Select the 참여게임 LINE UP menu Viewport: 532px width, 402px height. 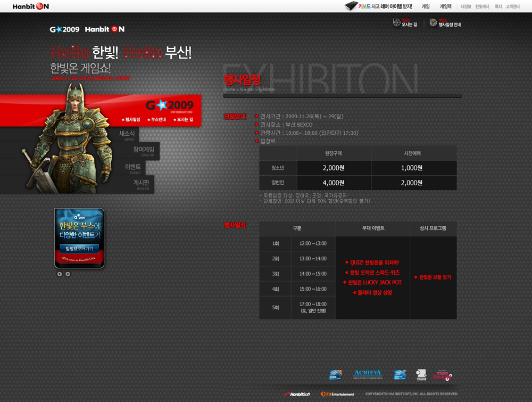coord(143,151)
